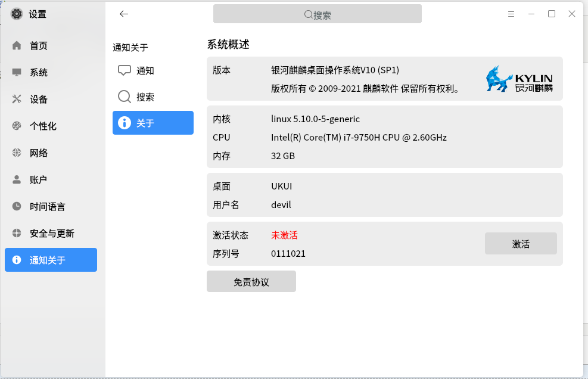
Task: Click the 用户名 label
Action: point(226,204)
